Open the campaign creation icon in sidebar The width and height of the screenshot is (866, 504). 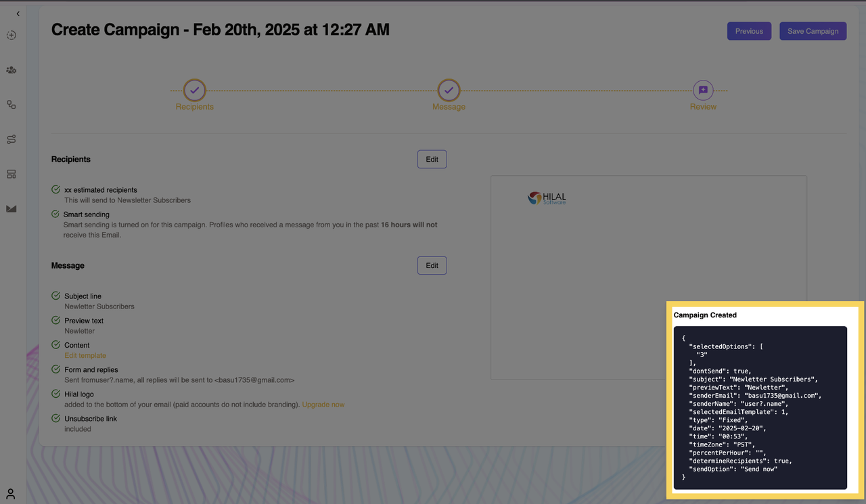point(11,35)
